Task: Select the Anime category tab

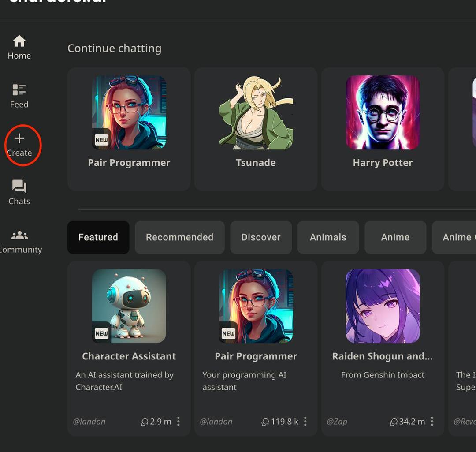Action: [x=395, y=237]
